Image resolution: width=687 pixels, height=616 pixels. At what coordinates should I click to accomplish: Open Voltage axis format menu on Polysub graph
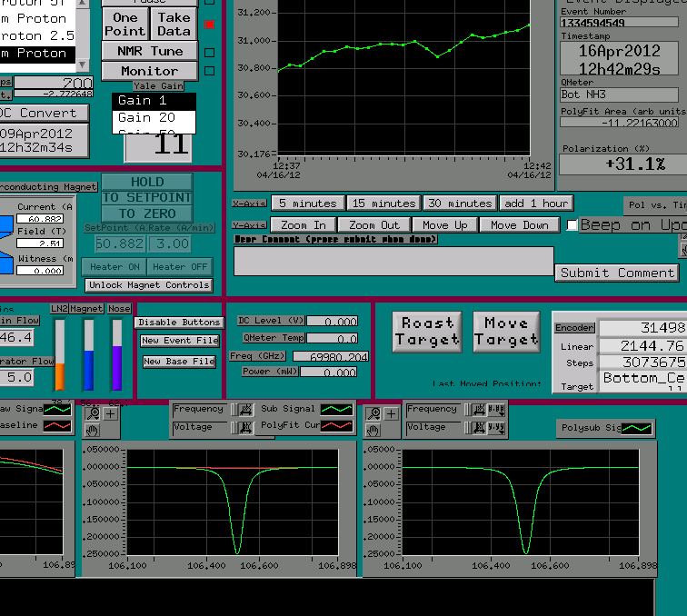click(x=496, y=427)
